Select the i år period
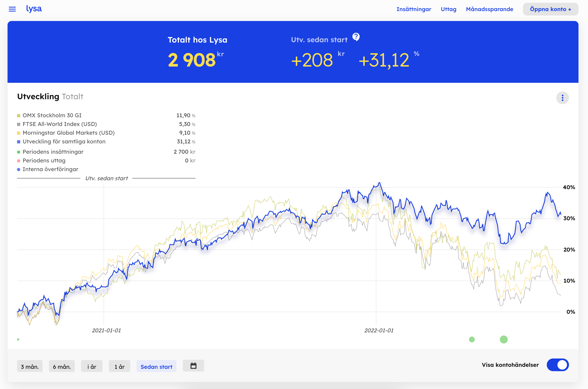 92,366
